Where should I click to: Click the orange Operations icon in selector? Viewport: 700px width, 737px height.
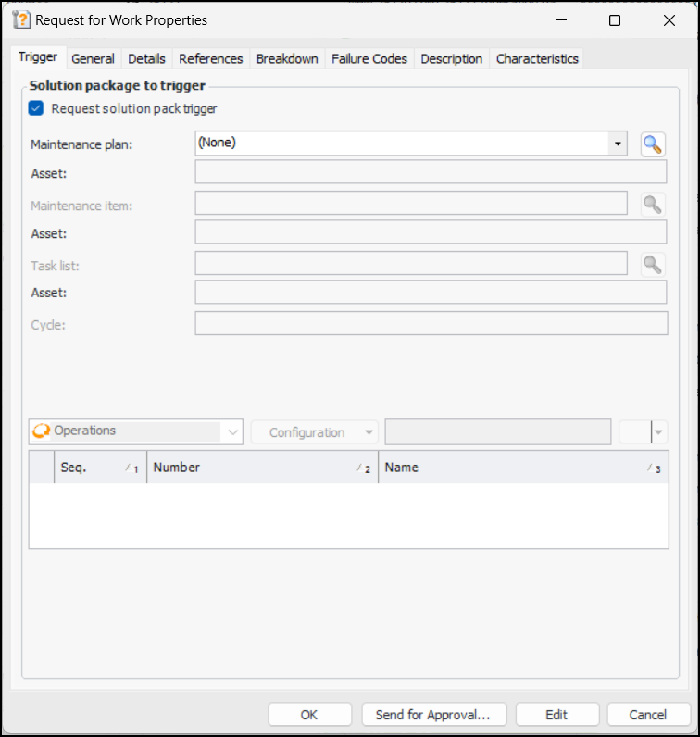(x=42, y=431)
